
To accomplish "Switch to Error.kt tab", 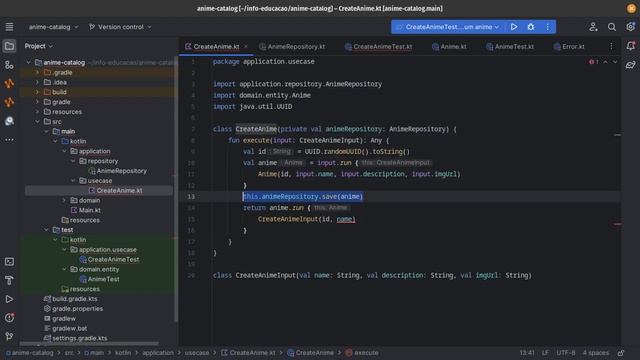I will 569,47.
